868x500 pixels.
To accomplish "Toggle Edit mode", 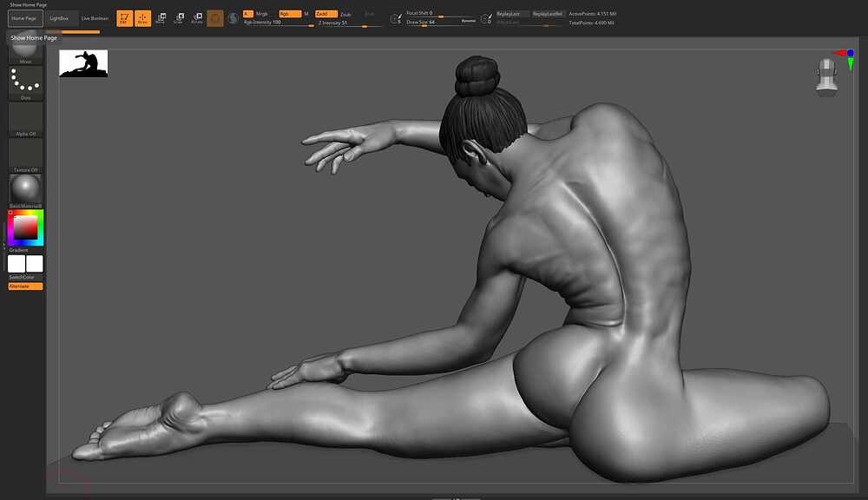I will [124, 18].
